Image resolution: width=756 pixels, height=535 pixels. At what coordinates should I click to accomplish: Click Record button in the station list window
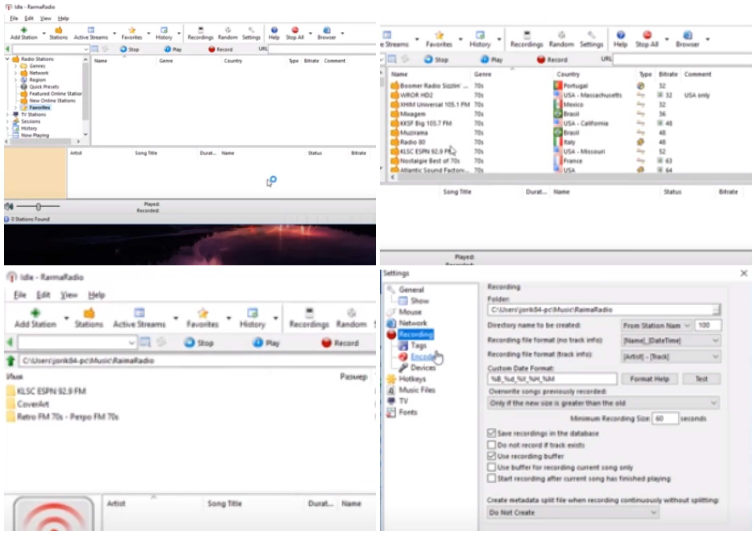click(x=552, y=60)
